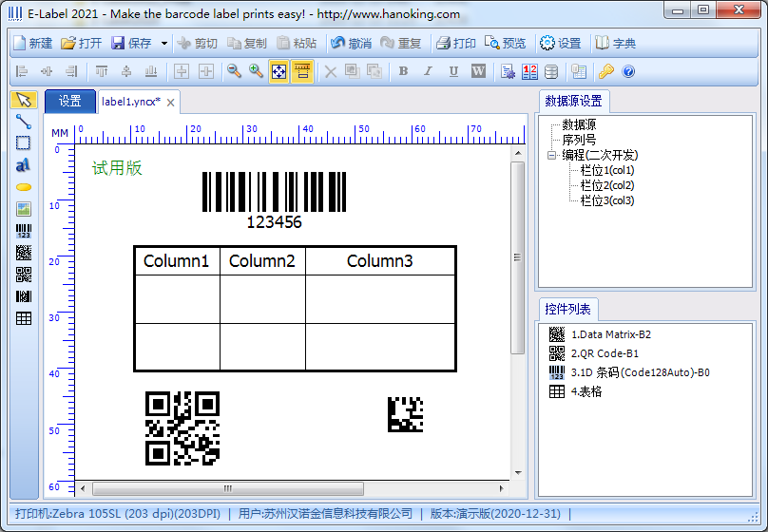
Task: Click the align bottom edges icon
Action: 151,71
